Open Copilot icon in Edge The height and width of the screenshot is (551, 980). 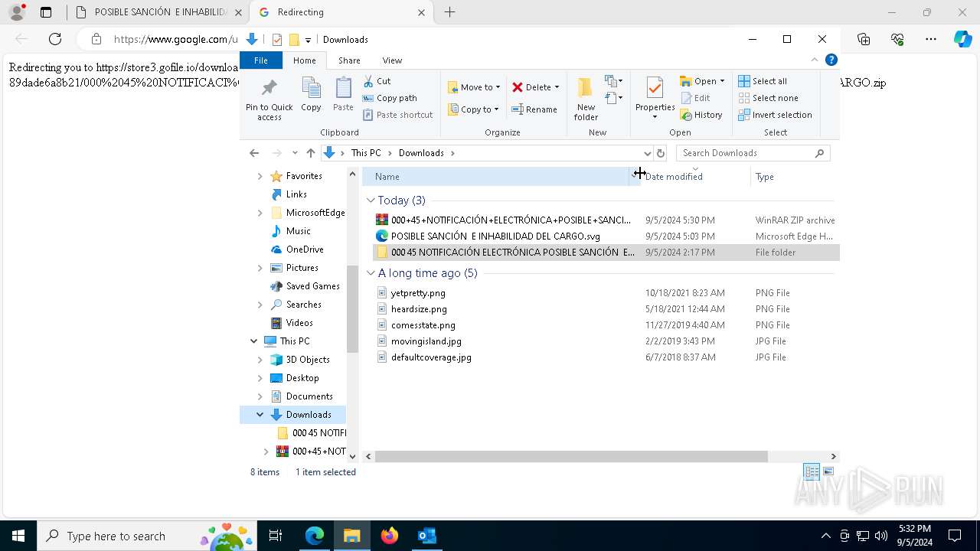click(x=963, y=39)
